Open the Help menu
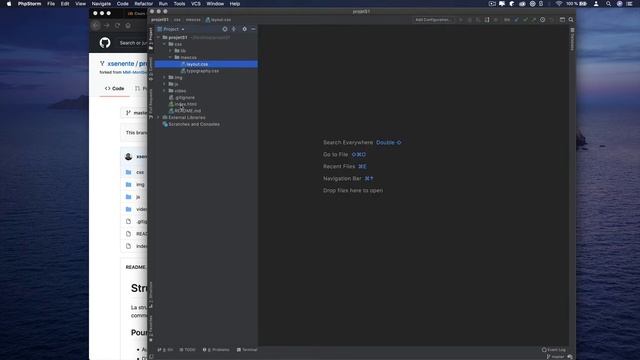This screenshot has width=640, height=360. point(235,4)
